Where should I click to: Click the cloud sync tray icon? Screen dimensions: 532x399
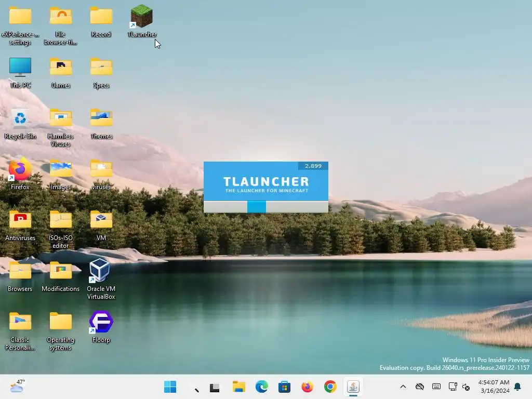click(x=420, y=387)
